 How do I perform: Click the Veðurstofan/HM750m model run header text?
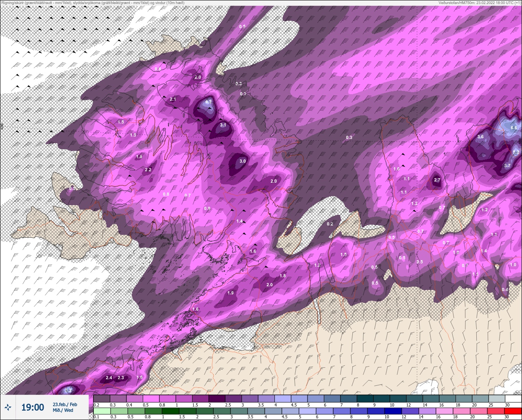[479, 2]
